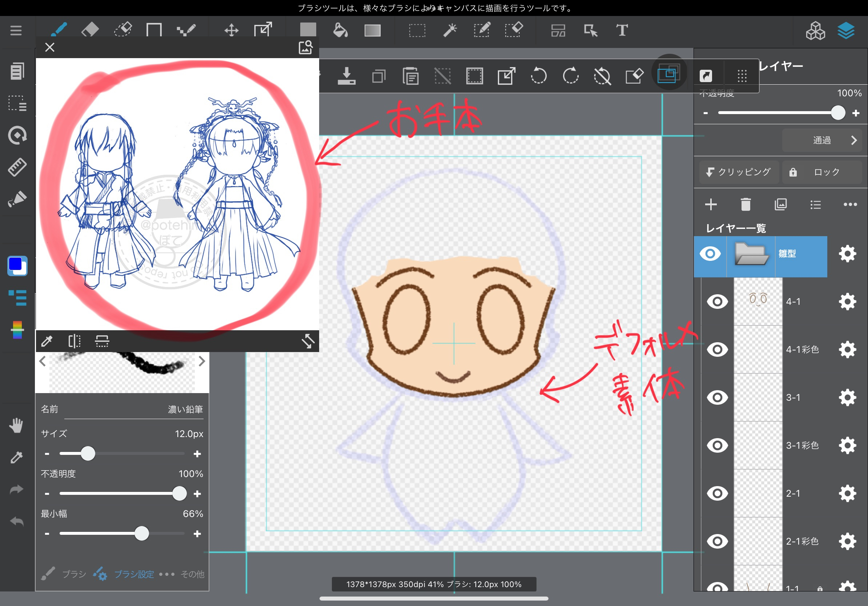
Task: Switch to the ブラシ設定 tab
Action: pos(133,574)
